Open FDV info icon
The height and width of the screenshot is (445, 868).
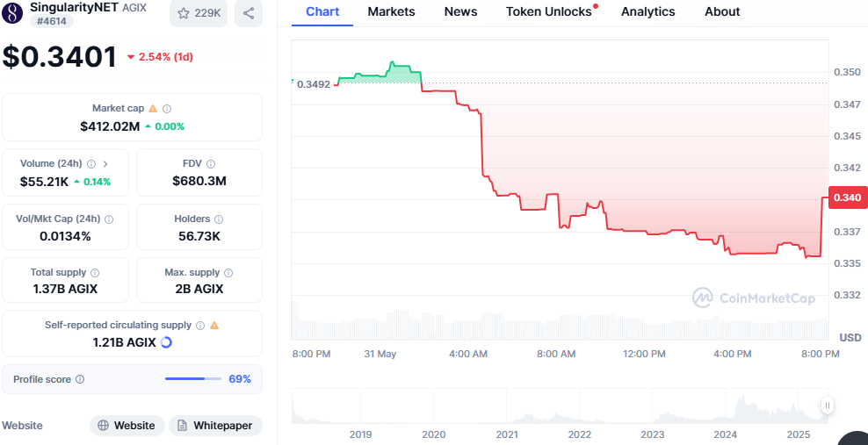[211, 164]
